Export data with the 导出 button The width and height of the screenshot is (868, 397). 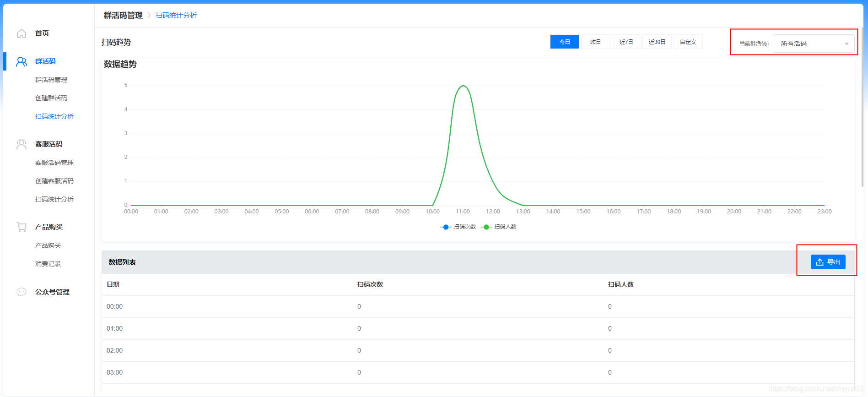(x=828, y=262)
